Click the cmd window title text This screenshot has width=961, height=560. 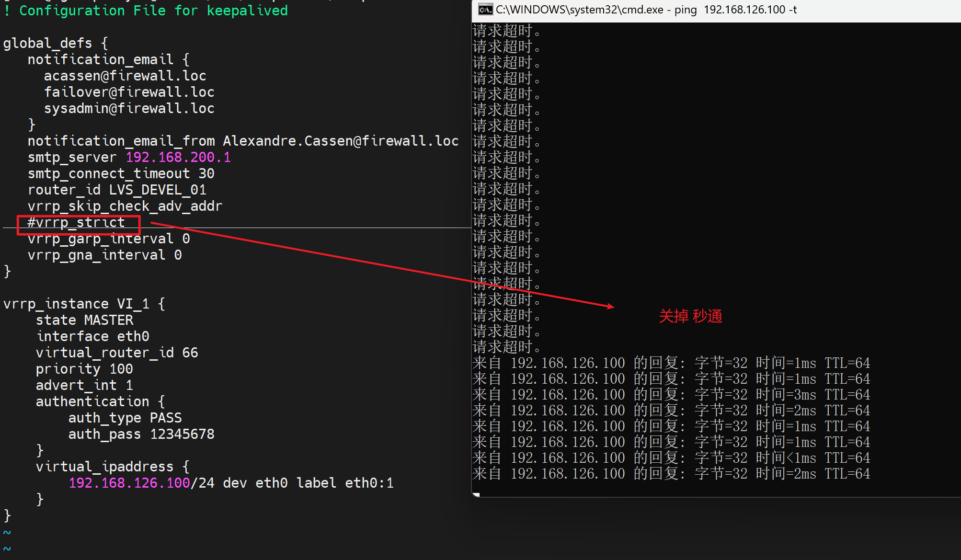pos(646,10)
